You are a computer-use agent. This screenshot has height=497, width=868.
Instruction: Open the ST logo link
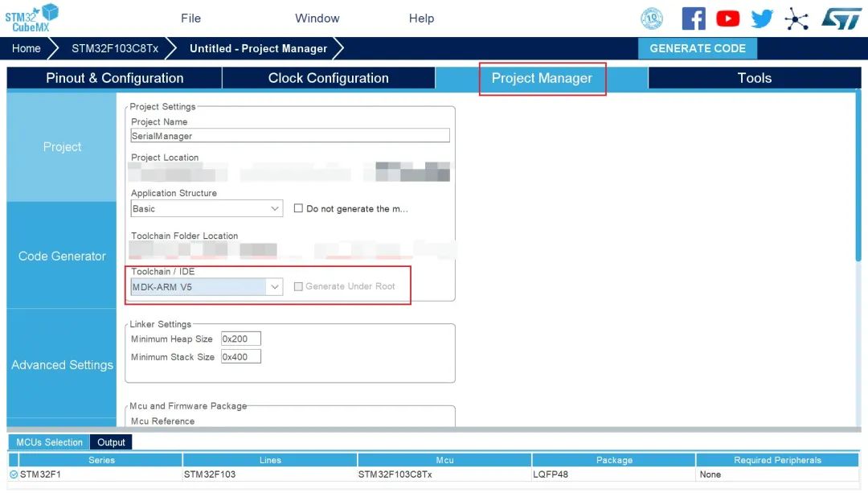[842, 18]
